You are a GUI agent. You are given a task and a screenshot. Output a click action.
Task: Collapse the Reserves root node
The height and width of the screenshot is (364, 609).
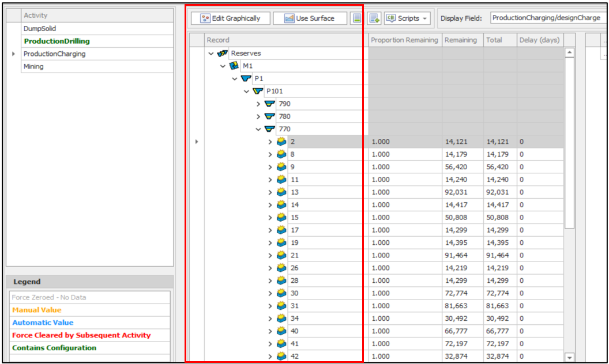(211, 54)
